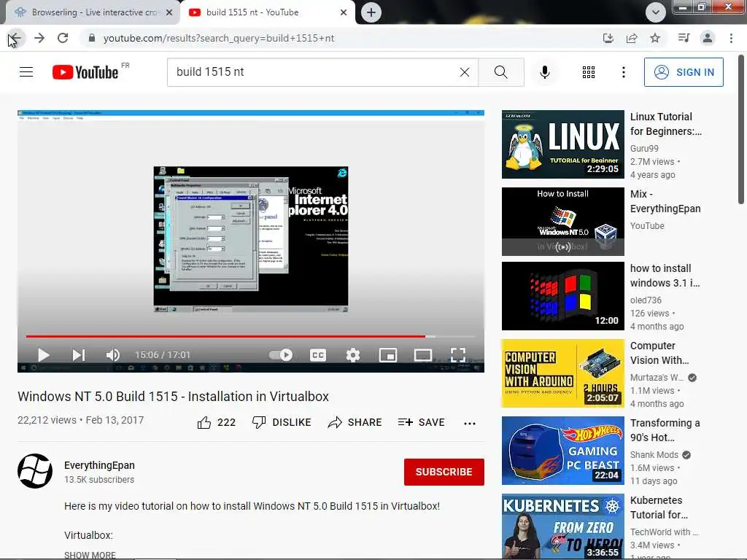This screenshot has width=747, height=560.
Task: Close the YouTube tab
Action: tap(344, 12)
